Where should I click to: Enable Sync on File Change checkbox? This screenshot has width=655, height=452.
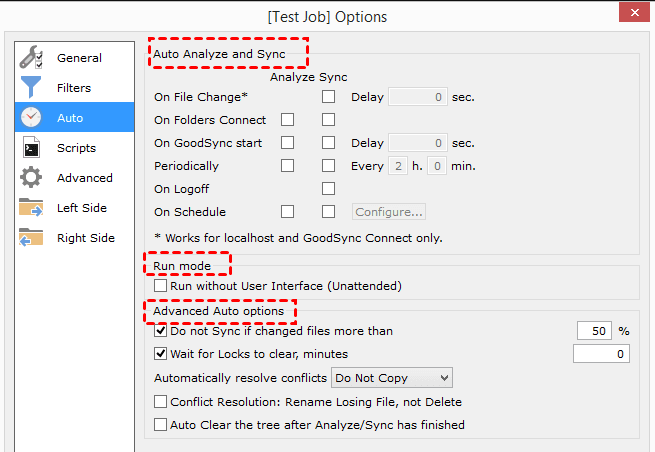328,97
